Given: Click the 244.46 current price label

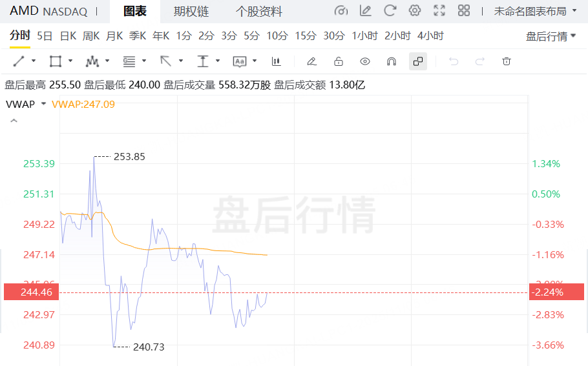Looking at the screenshot, I should click(x=32, y=292).
